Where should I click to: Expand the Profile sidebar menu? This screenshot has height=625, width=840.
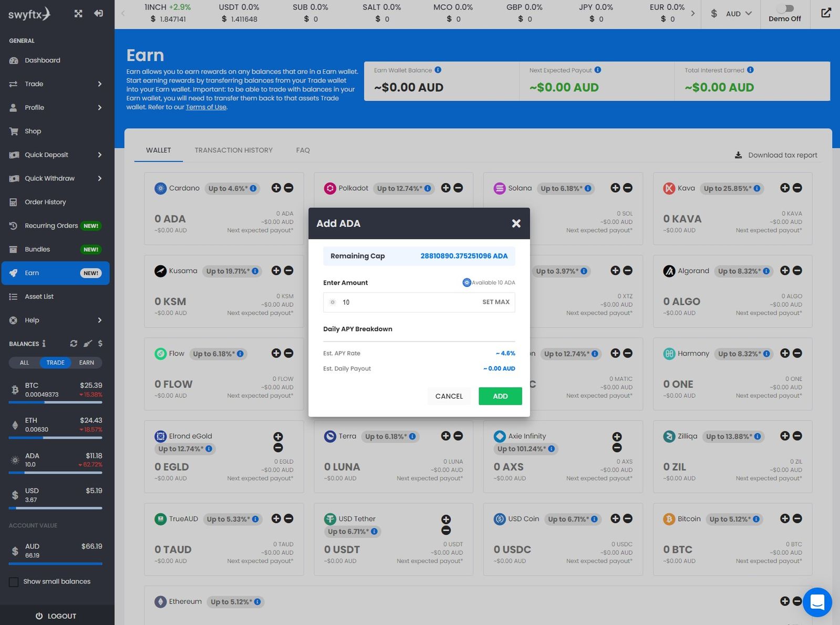[57, 108]
